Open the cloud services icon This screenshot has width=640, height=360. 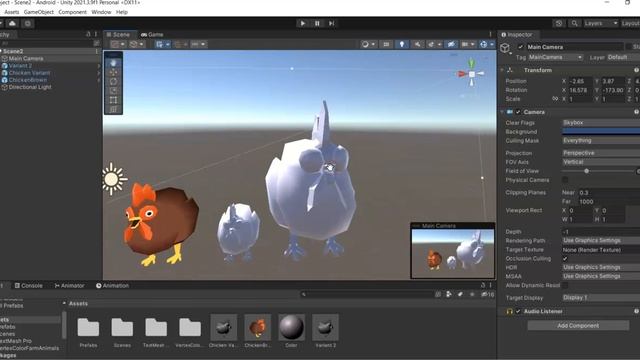tap(12, 23)
